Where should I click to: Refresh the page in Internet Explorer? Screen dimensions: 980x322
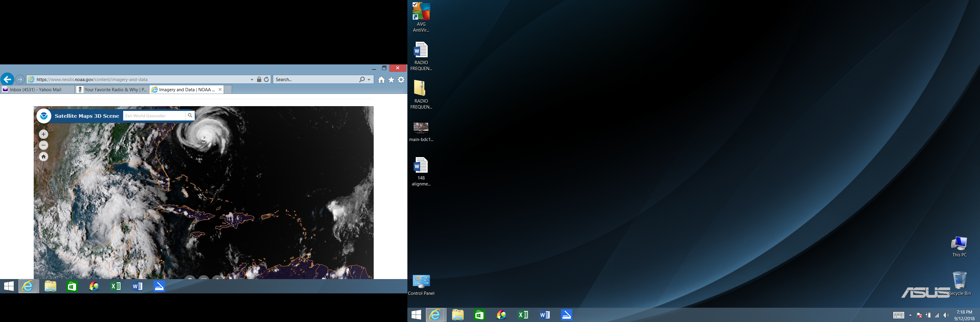(x=266, y=79)
